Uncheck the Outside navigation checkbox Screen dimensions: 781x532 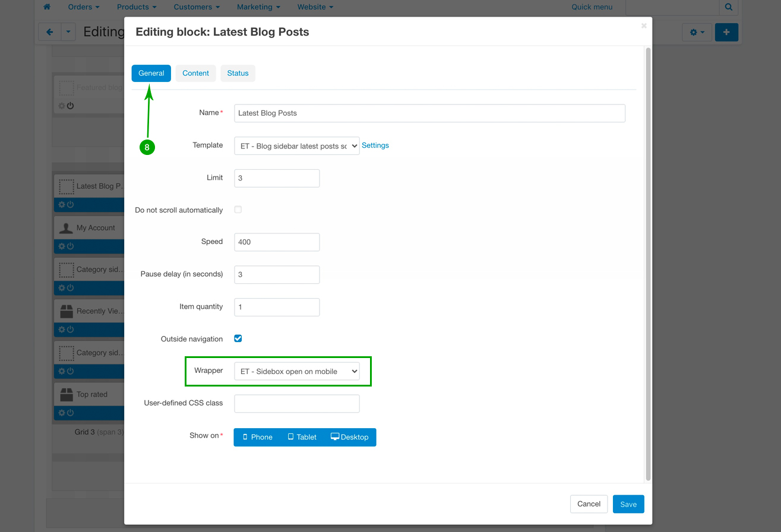coord(238,338)
